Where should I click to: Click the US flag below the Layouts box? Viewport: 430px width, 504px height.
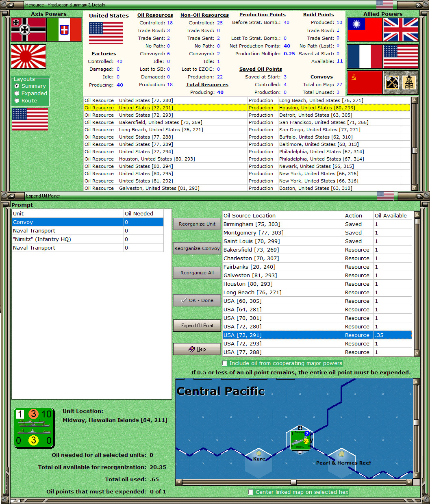(30, 119)
